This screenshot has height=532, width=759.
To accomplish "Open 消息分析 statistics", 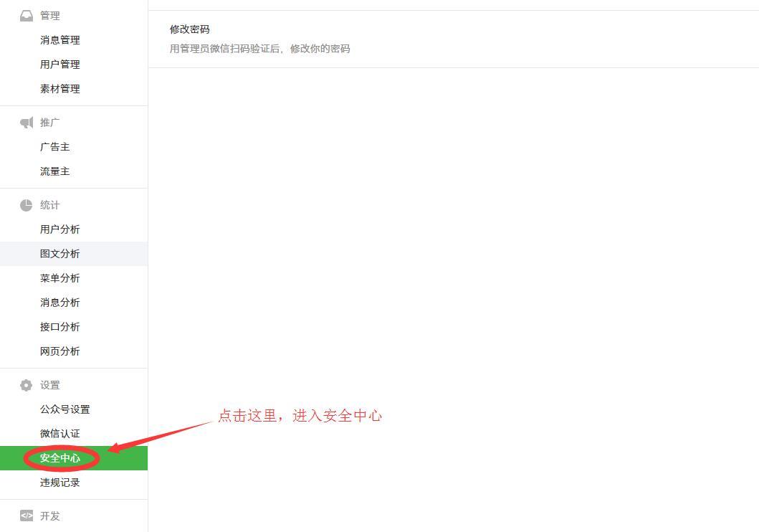I will pyautogui.click(x=60, y=303).
